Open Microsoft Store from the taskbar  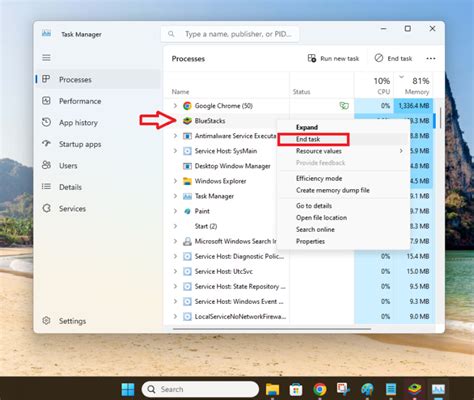tap(296, 389)
